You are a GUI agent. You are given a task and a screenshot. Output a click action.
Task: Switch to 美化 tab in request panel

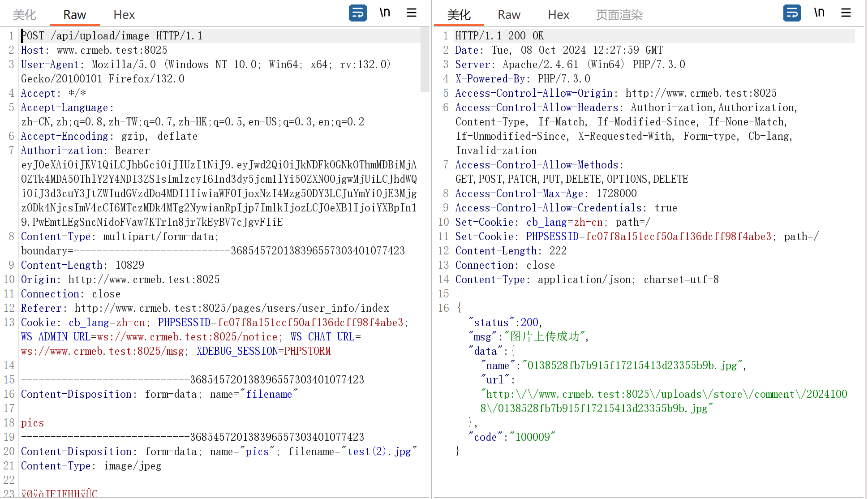pyautogui.click(x=25, y=15)
